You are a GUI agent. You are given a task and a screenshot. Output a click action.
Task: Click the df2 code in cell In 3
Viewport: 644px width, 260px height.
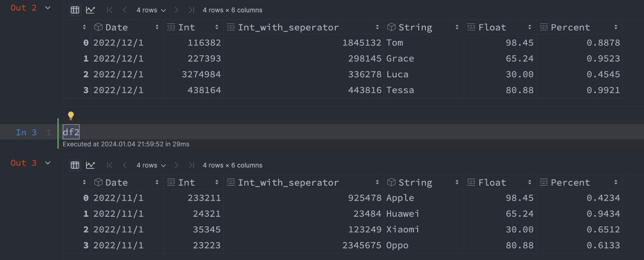pos(71,133)
